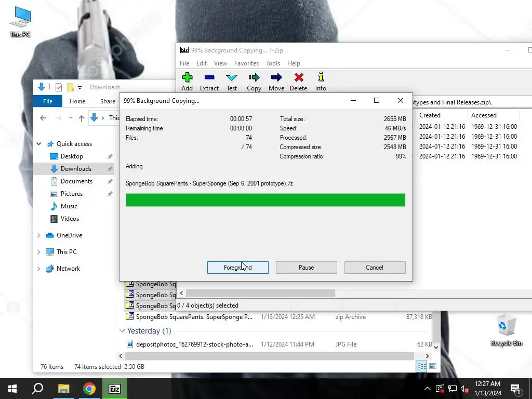Select Documents in Quick access
The image size is (532, 399).
point(77,181)
